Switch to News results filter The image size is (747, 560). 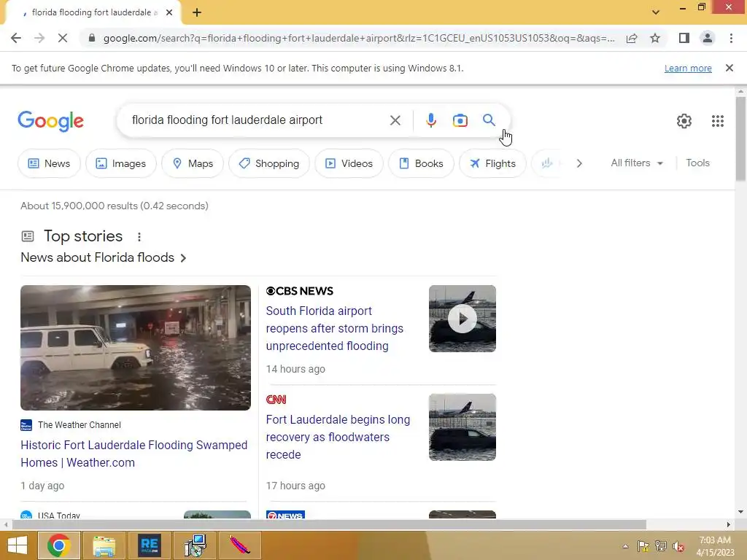click(x=49, y=163)
